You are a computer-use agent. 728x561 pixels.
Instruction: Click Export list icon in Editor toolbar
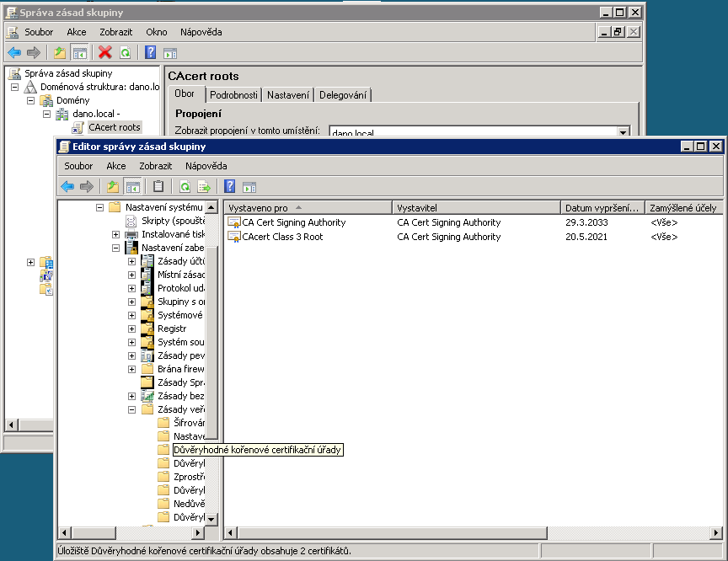coord(203,186)
